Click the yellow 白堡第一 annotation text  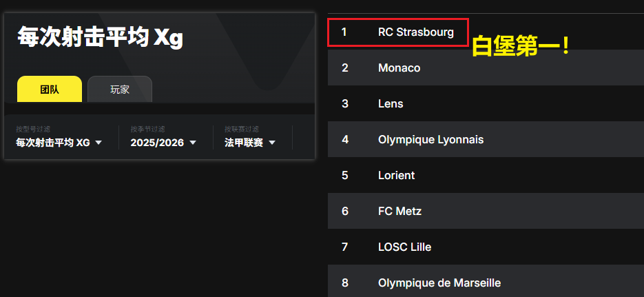click(x=521, y=48)
